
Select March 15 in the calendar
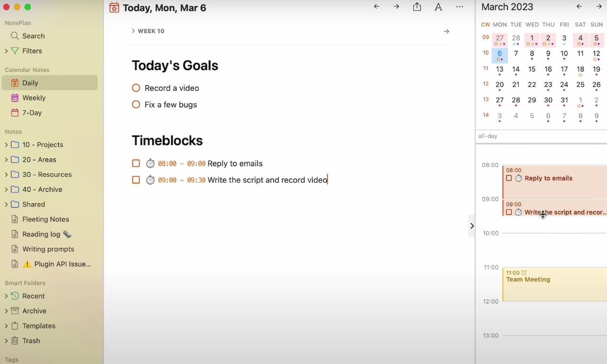(532, 70)
